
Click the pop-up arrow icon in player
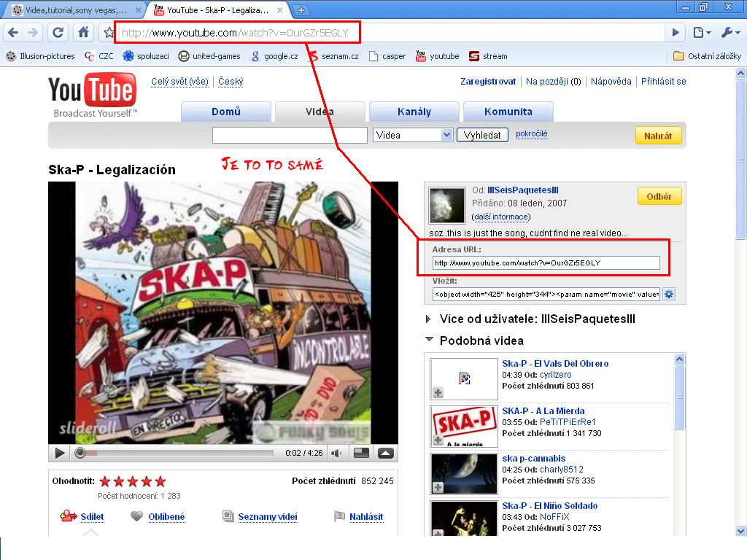point(386,453)
